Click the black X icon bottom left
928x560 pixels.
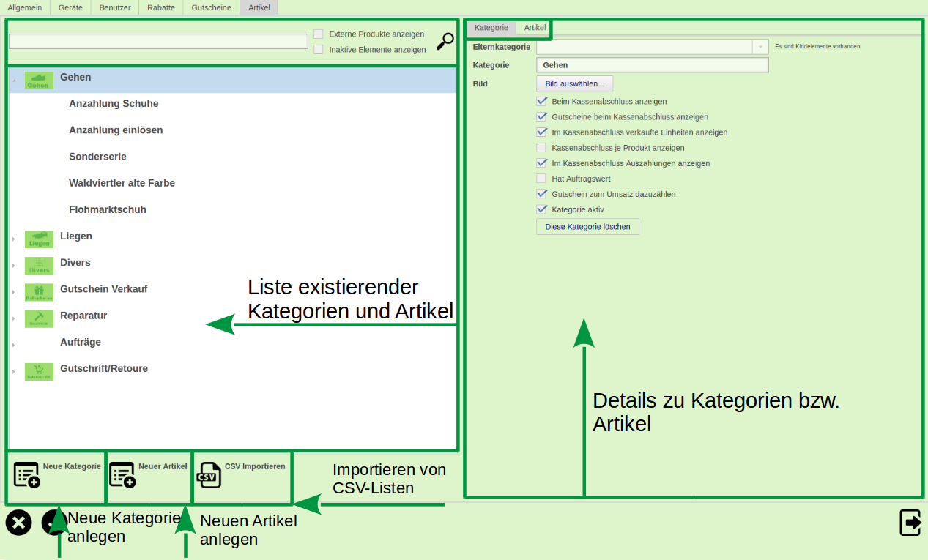pos(18,522)
